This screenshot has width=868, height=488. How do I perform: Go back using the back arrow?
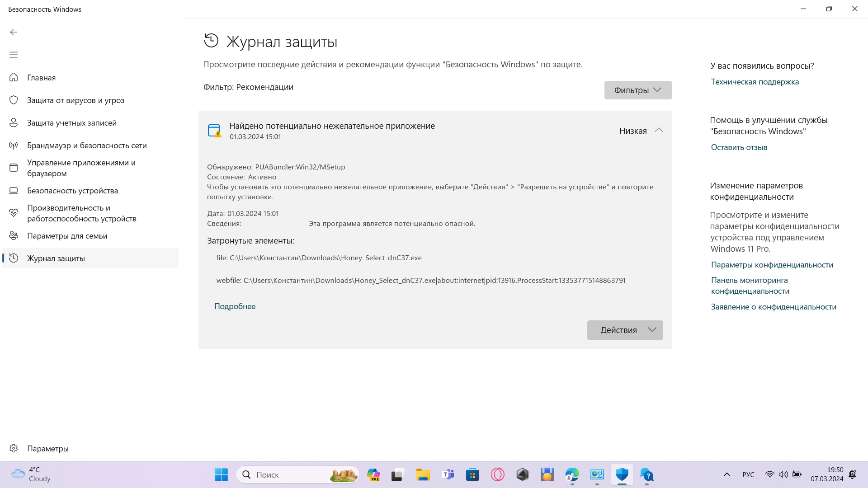pyautogui.click(x=14, y=32)
